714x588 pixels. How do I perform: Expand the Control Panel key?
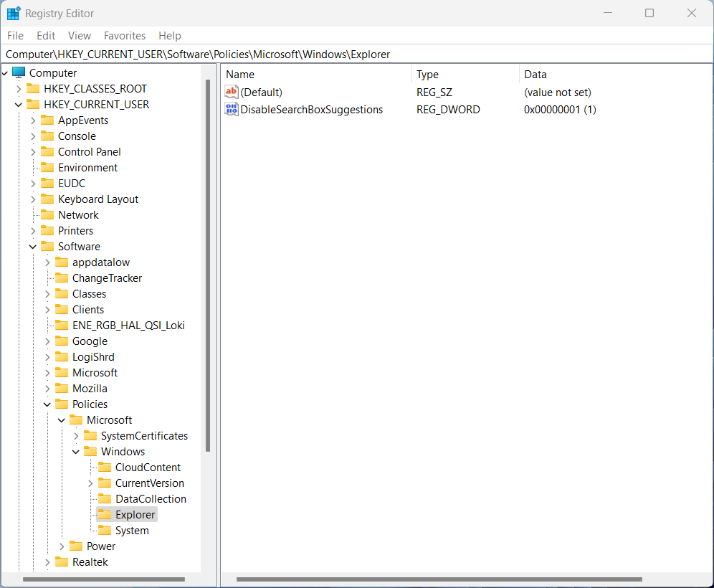pos(33,152)
